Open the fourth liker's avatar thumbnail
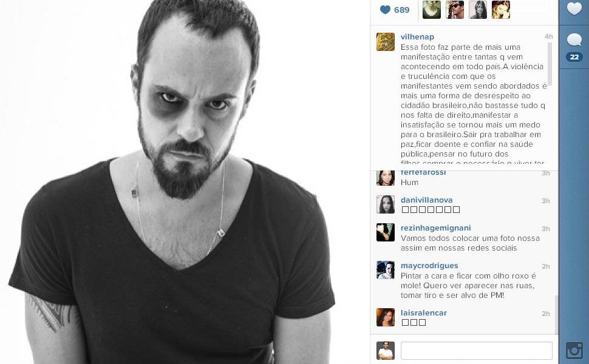Screen dimensions: 589x364 (501, 9)
